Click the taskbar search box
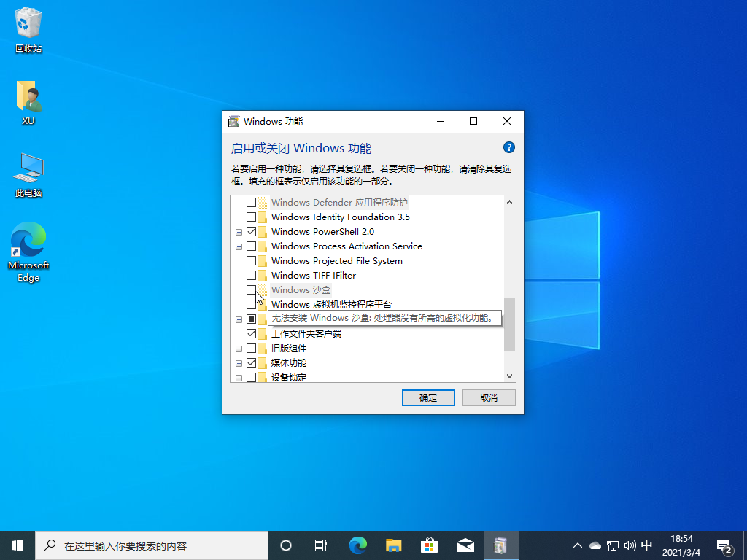The height and width of the screenshot is (560, 747). [x=152, y=545]
